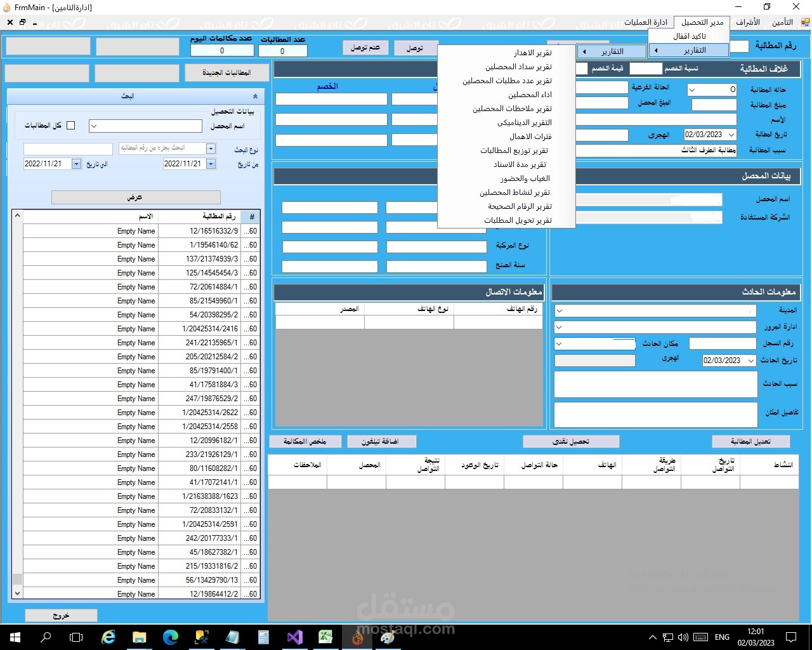Toggle the كل المطالبات checkbox
The height and width of the screenshot is (650, 812).
[71, 126]
